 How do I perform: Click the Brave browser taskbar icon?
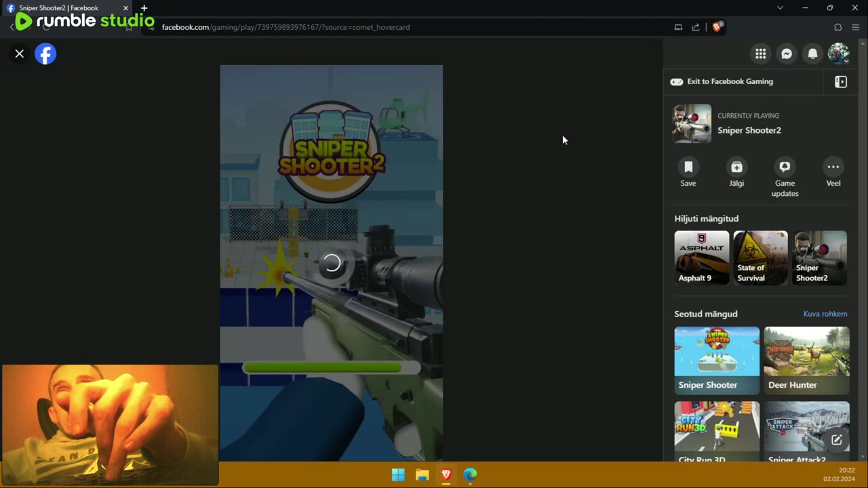446,474
